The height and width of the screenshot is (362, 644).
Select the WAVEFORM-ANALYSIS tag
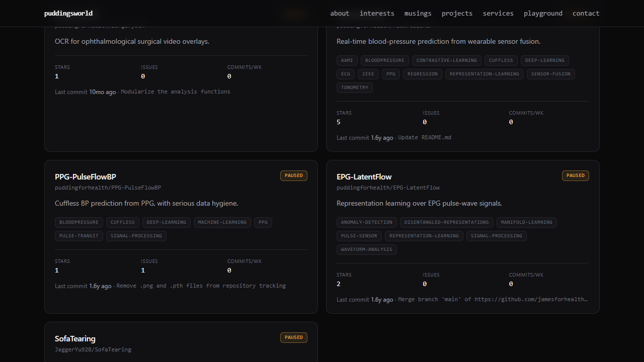[367, 249]
